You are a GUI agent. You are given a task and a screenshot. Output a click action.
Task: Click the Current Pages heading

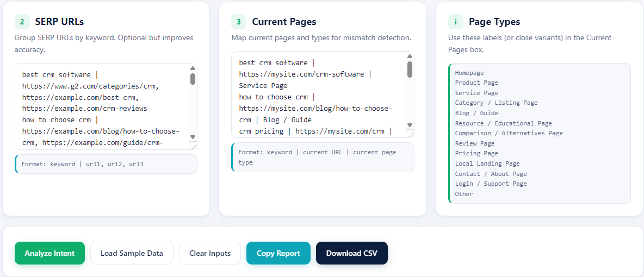coord(284,22)
